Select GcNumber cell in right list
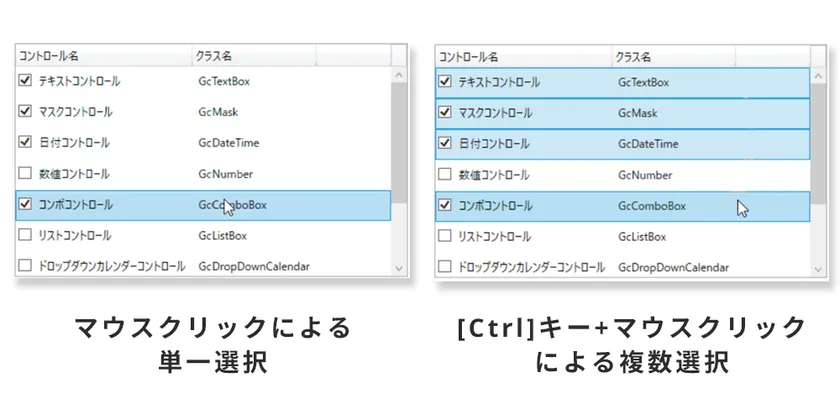The image size is (840, 420). [x=645, y=175]
